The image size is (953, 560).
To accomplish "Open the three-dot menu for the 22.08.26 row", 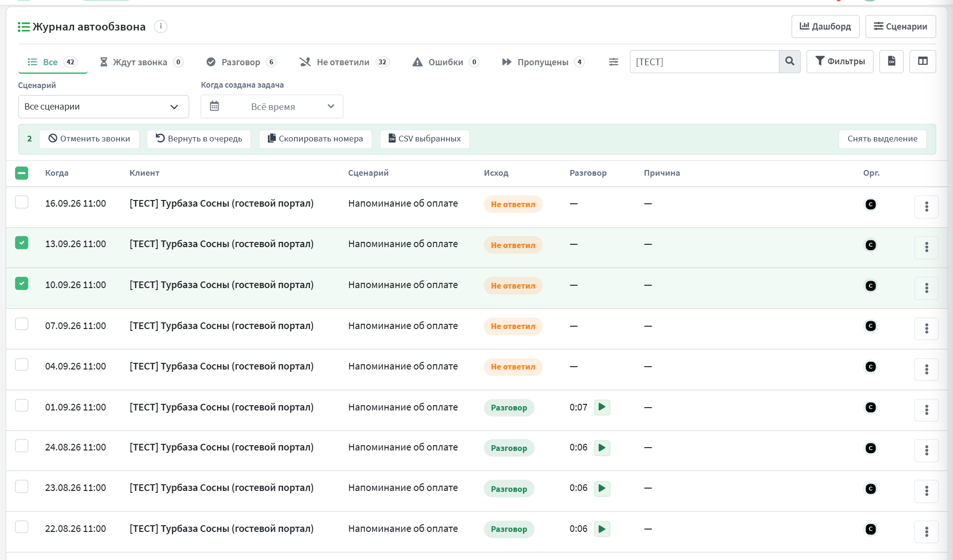I will pyautogui.click(x=926, y=532).
